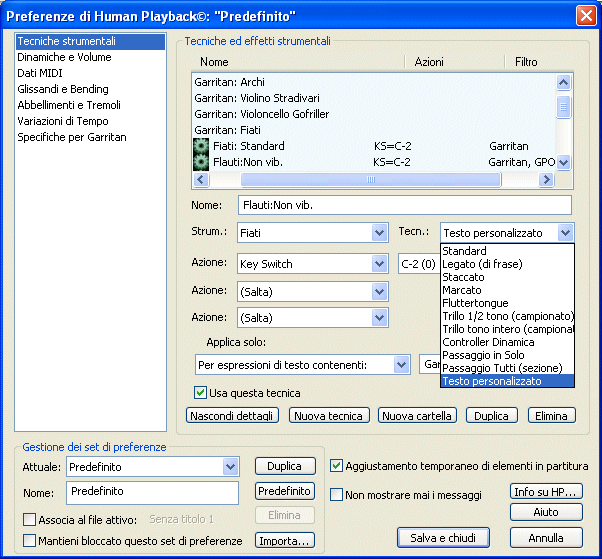
Task: Click in the 'Nome' field with Flauti:Non vib.
Action: pos(404,205)
